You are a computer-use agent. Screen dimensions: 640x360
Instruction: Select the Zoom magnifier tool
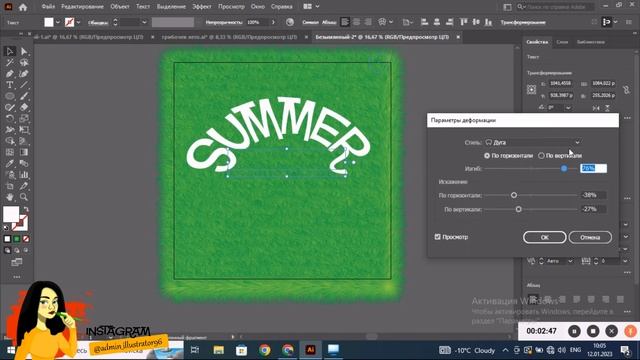24,197
